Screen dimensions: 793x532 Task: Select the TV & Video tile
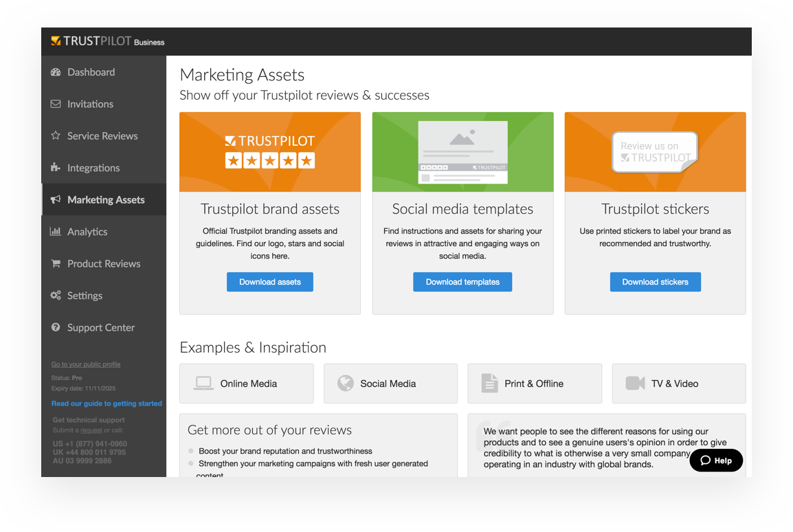[x=678, y=384]
